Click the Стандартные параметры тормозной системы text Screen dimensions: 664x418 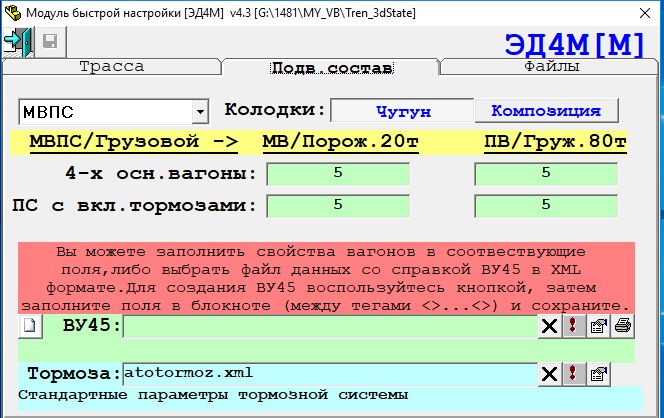213,395
